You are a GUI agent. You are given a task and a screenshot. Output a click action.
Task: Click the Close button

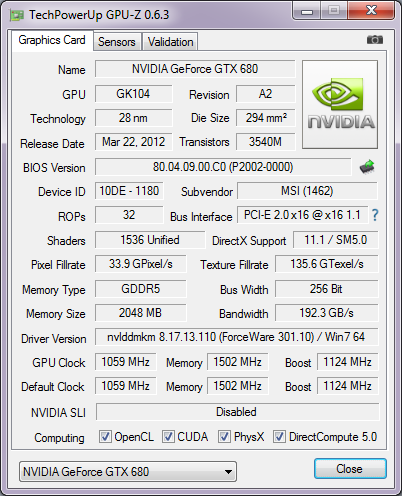click(350, 469)
